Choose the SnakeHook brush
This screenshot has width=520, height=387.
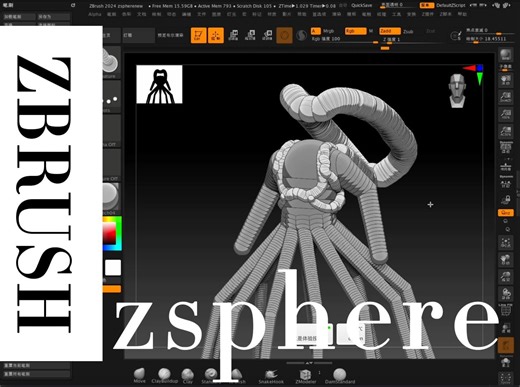[x=271, y=376]
